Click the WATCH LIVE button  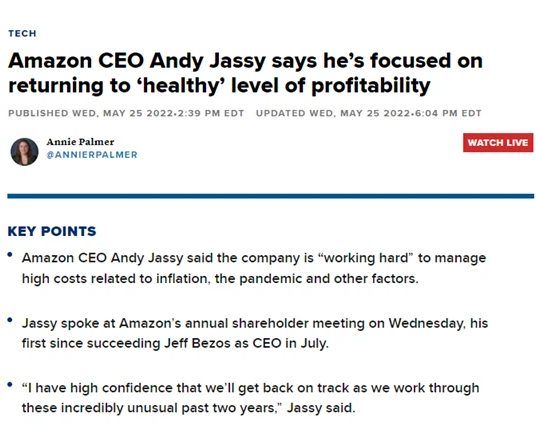(x=498, y=143)
